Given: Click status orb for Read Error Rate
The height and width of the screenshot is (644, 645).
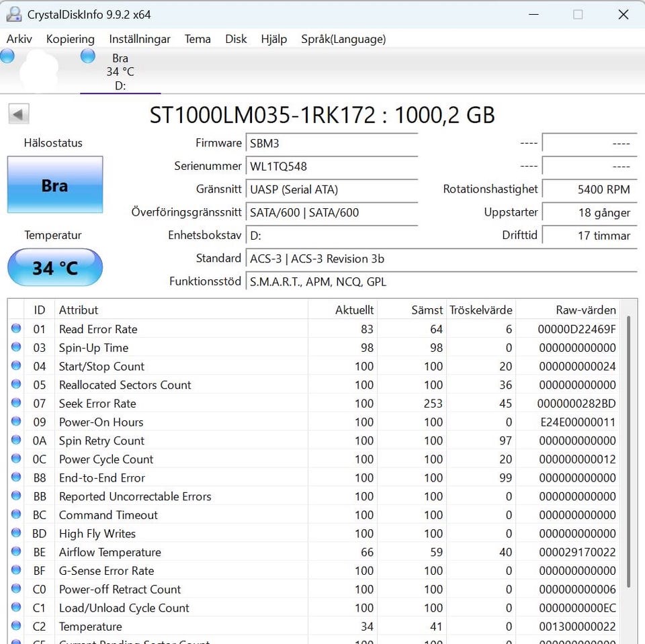Looking at the screenshot, I should [16, 328].
